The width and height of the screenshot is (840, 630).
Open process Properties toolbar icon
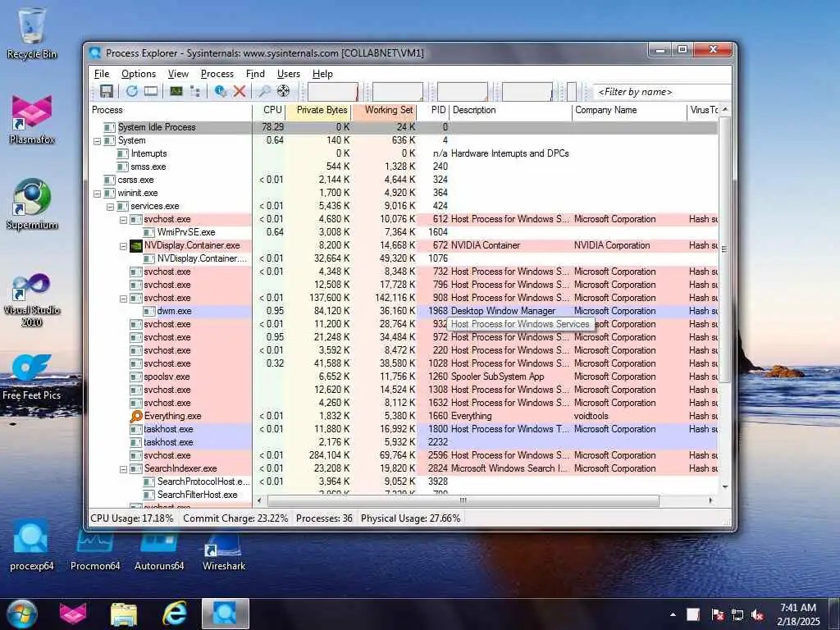[220, 91]
